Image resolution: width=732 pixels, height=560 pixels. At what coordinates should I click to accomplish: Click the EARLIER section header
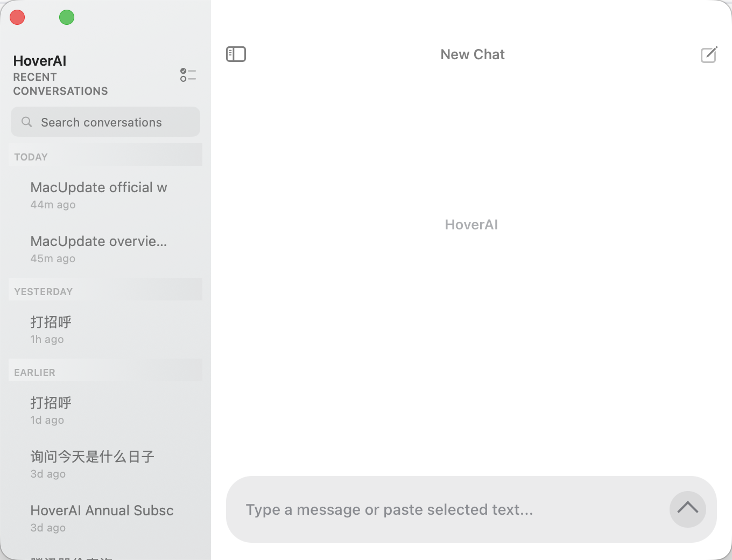tap(105, 370)
